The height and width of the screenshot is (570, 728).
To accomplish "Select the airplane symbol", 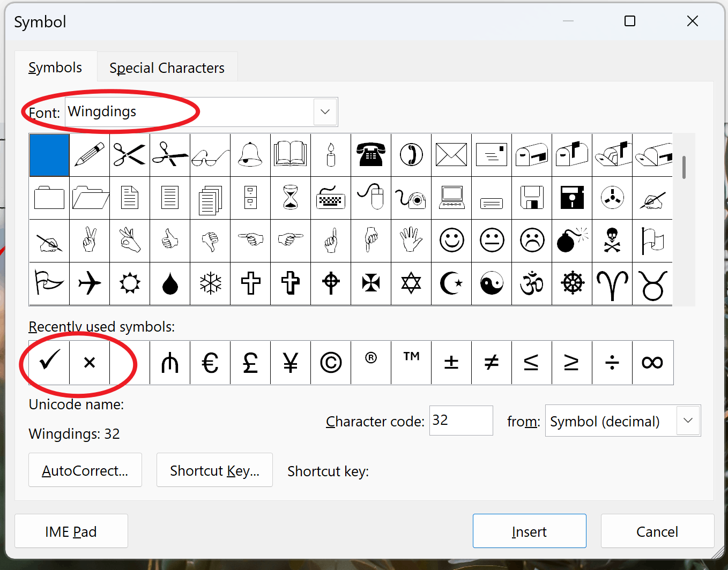I will click(x=89, y=284).
